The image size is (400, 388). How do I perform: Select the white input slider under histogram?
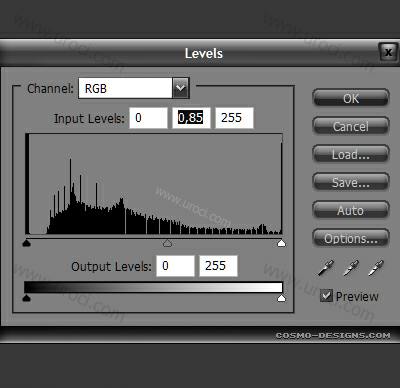point(282,243)
